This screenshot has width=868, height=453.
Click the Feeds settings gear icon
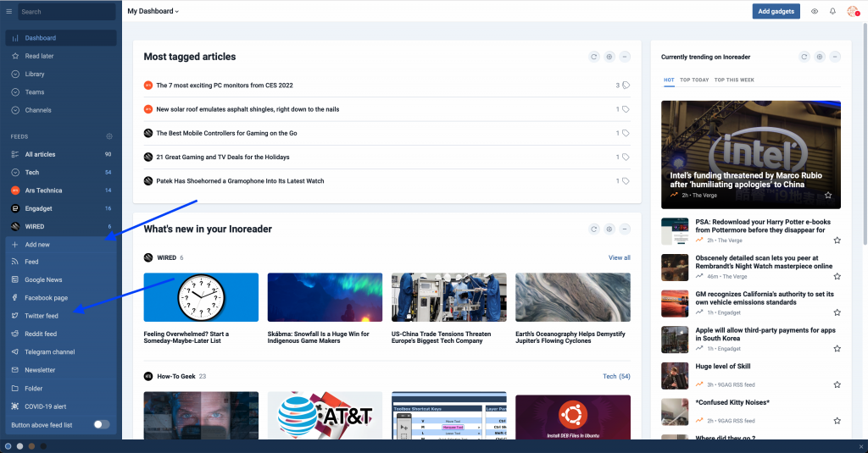click(109, 136)
